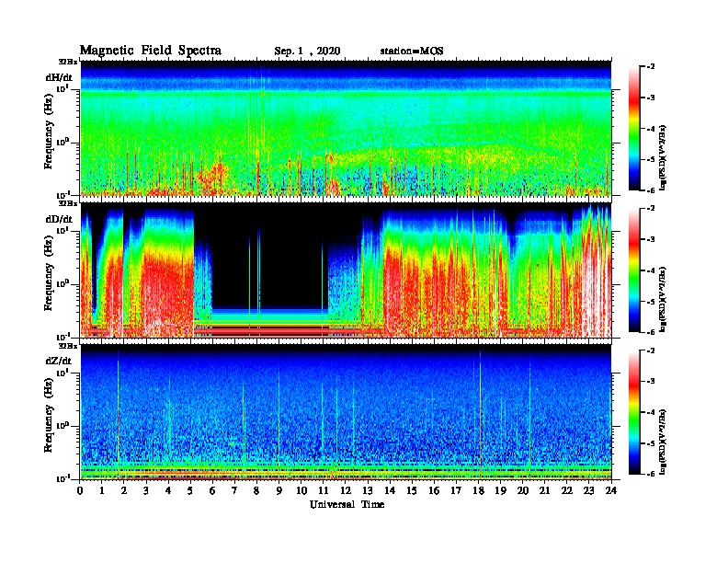The height and width of the screenshot is (563, 728).
Task: Click hour "24" on the Universal Time axis
Action: coord(611,490)
